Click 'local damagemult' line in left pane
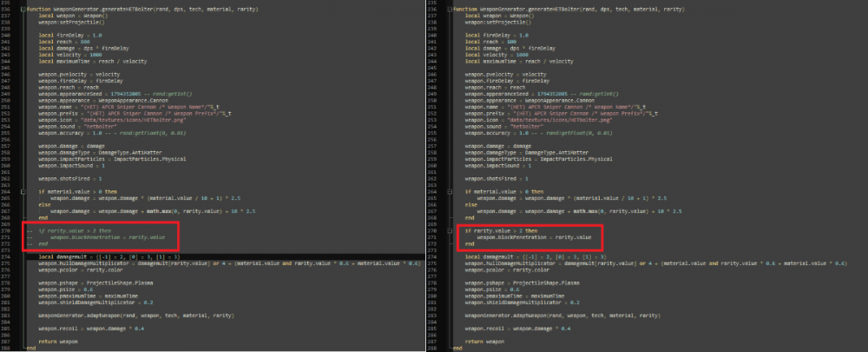868x352 pixels. point(108,256)
